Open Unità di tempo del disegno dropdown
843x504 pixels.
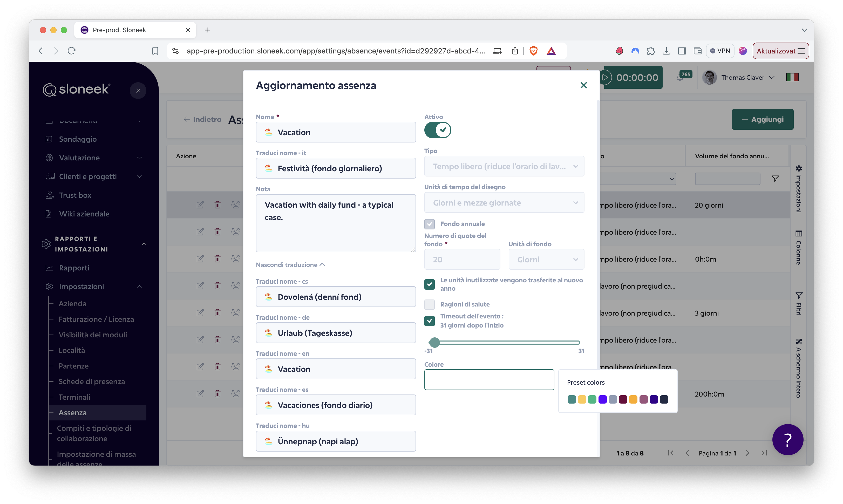[x=504, y=203]
